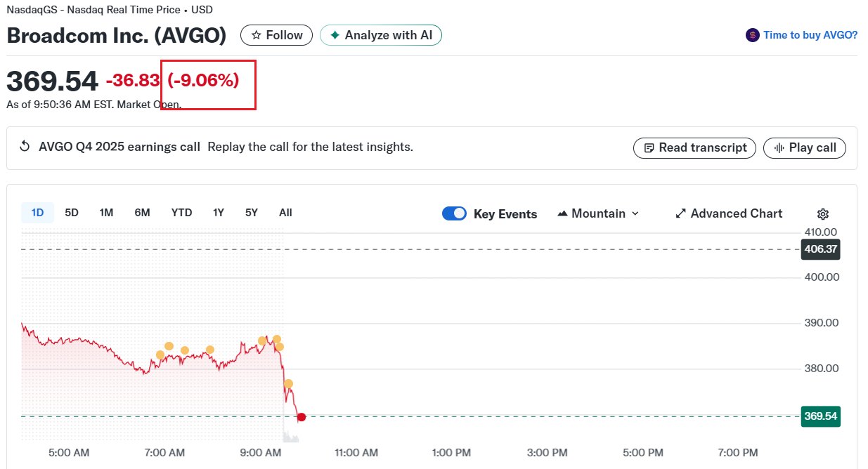The width and height of the screenshot is (868, 469).
Task: Select the 1Y time range tab
Action: tap(219, 213)
